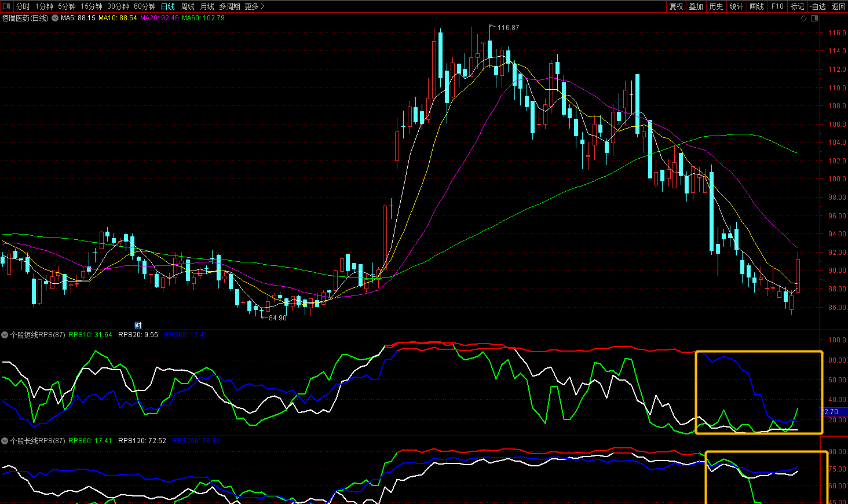Image resolution: width=848 pixels, height=504 pixels.
Task: Toggle the right side panel icon
Action: tap(814, 19)
